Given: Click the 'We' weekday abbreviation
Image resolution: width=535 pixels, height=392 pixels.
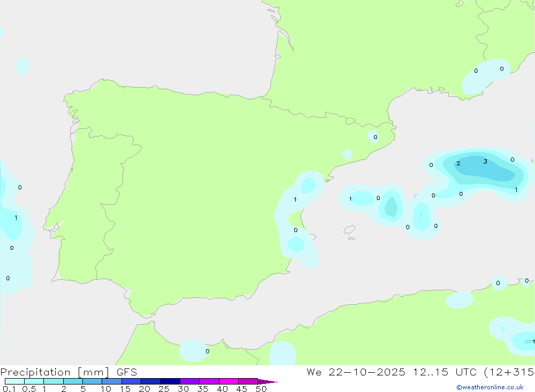Looking at the screenshot, I should click(314, 372).
